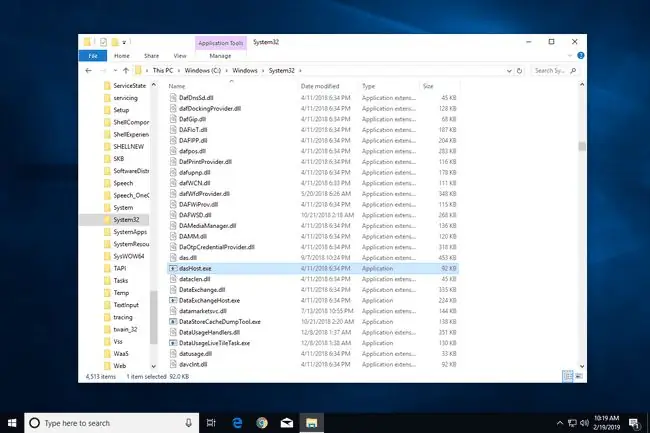Click navigation pane scroll up arrow
The image size is (650, 433).
click(154, 85)
